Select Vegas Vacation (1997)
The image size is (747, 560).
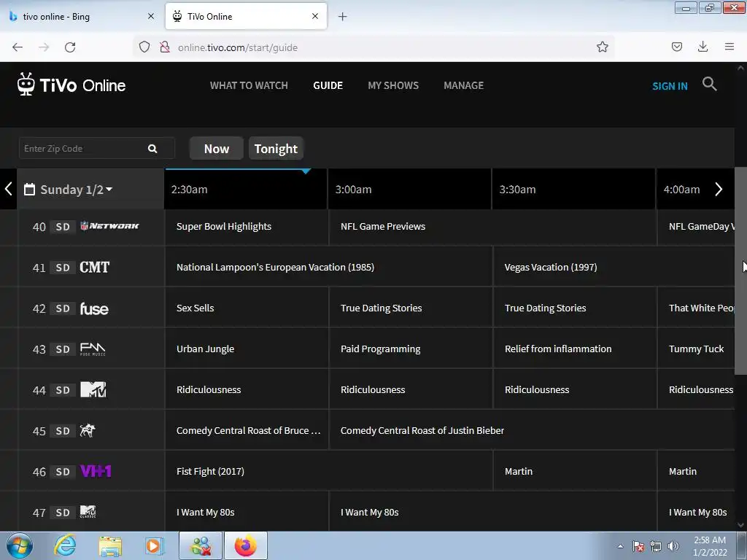(x=614, y=267)
